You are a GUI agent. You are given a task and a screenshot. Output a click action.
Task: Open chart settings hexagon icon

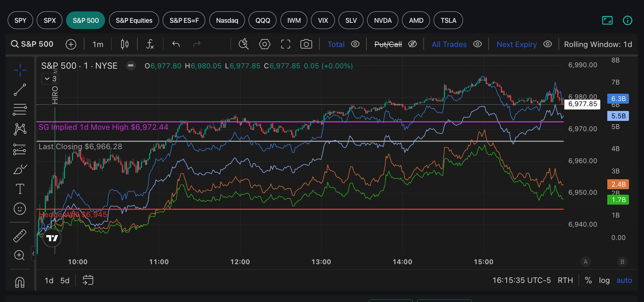[265, 44]
